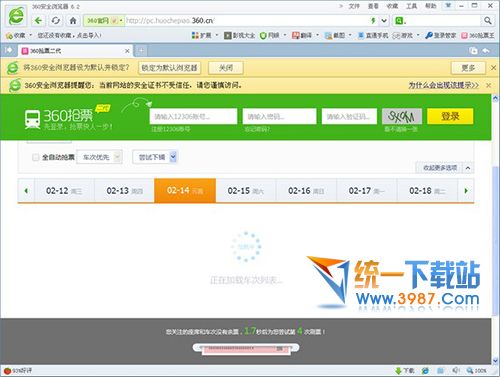Click the 截图 screenshot tool
Image resolution: width=500 pixels, height=377 pixels.
tap(335, 35)
